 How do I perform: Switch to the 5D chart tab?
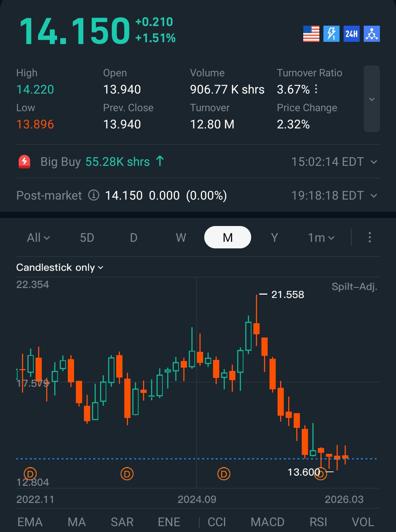coord(87,238)
